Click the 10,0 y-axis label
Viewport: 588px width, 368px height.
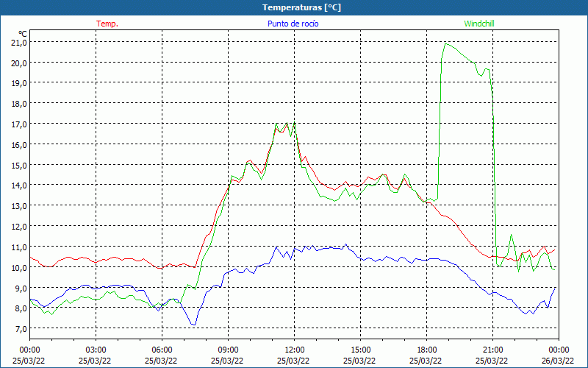19,268
